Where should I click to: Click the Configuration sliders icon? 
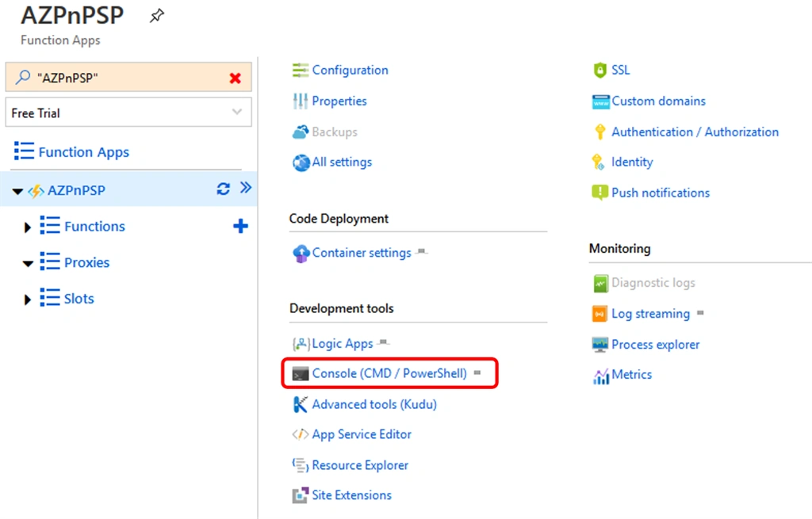tap(301, 70)
